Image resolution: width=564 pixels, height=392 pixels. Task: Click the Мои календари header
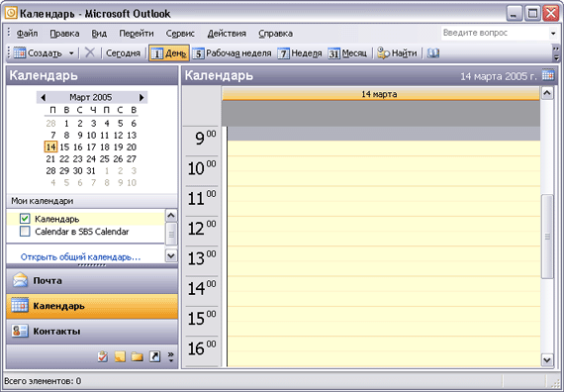coord(92,201)
